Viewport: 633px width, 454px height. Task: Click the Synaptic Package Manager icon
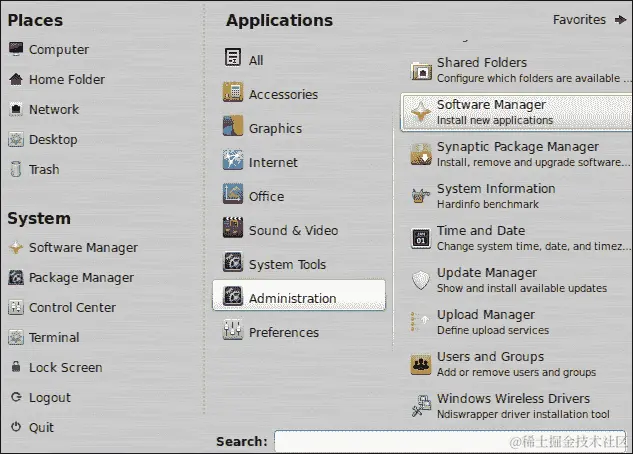point(421,154)
